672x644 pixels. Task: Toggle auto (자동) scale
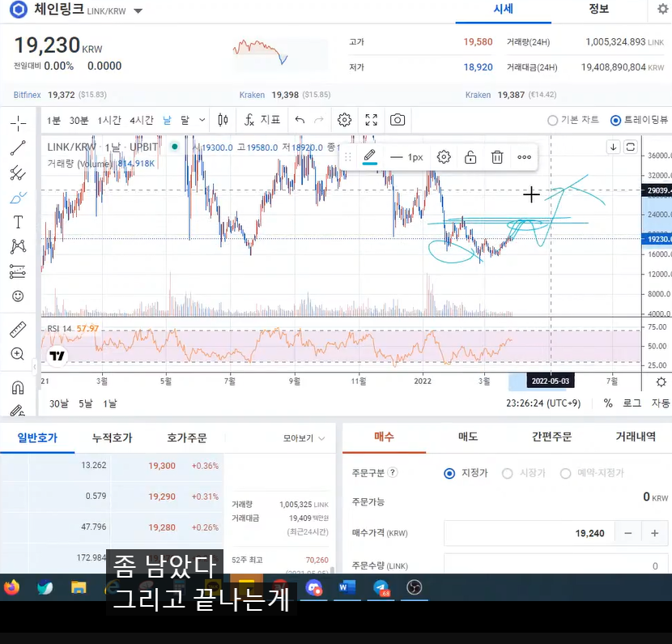pos(661,403)
